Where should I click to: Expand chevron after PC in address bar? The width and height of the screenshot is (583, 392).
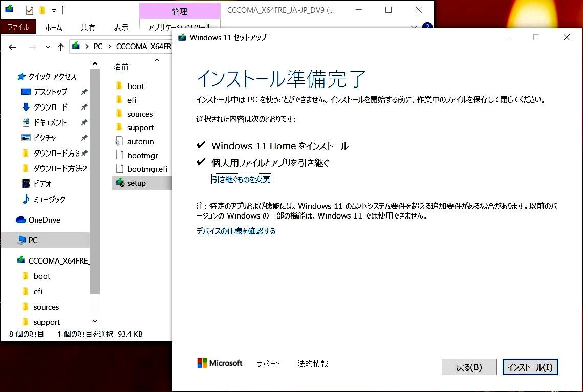click(110, 47)
